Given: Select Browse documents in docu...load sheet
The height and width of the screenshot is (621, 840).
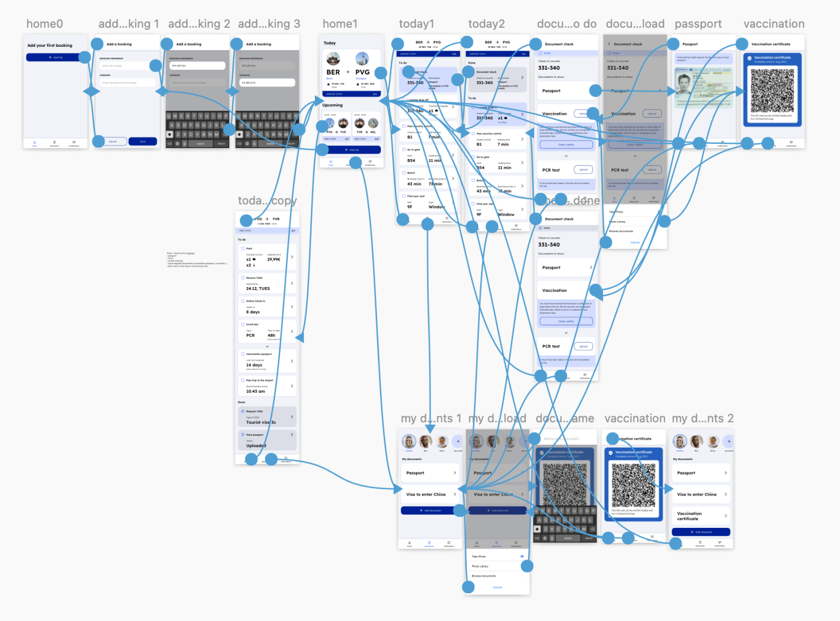Looking at the screenshot, I should coord(621,231).
